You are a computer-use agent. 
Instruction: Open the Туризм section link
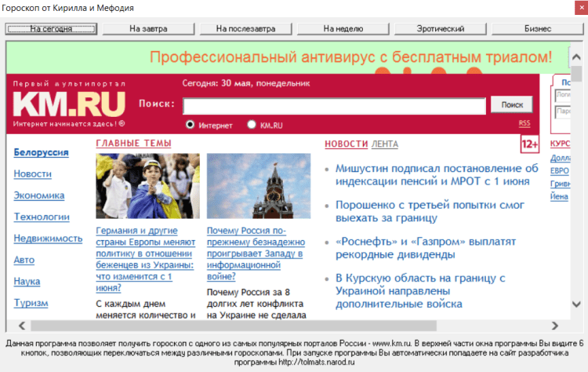tap(31, 303)
